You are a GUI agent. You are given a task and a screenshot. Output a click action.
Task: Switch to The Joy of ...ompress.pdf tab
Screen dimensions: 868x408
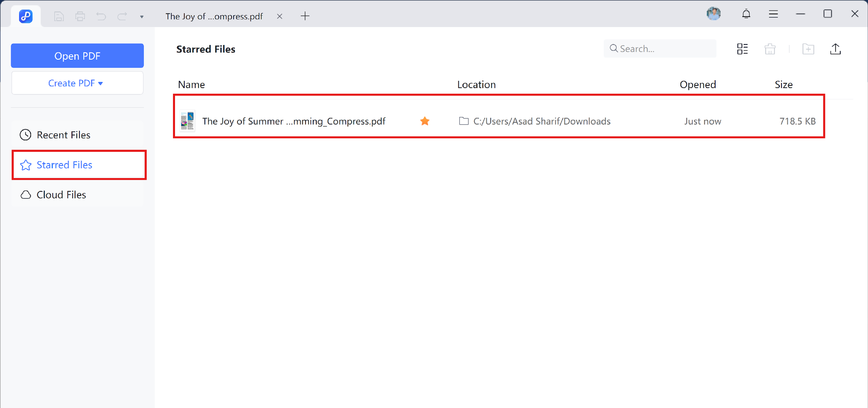[214, 16]
